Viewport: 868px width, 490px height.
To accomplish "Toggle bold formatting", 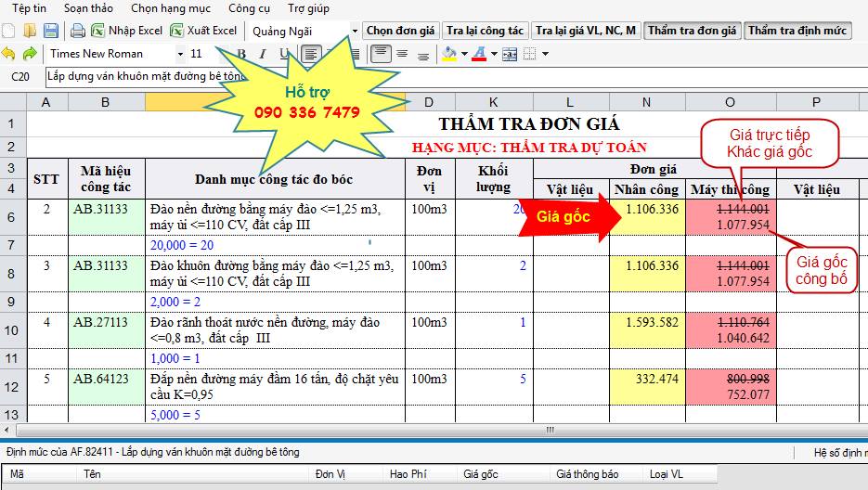I will (x=241, y=54).
